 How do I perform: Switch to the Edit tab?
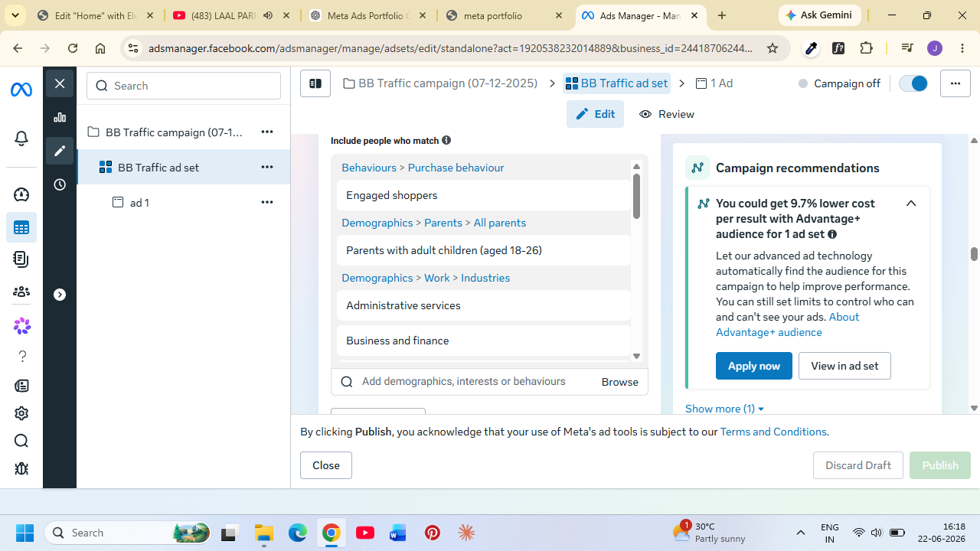(x=595, y=114)
